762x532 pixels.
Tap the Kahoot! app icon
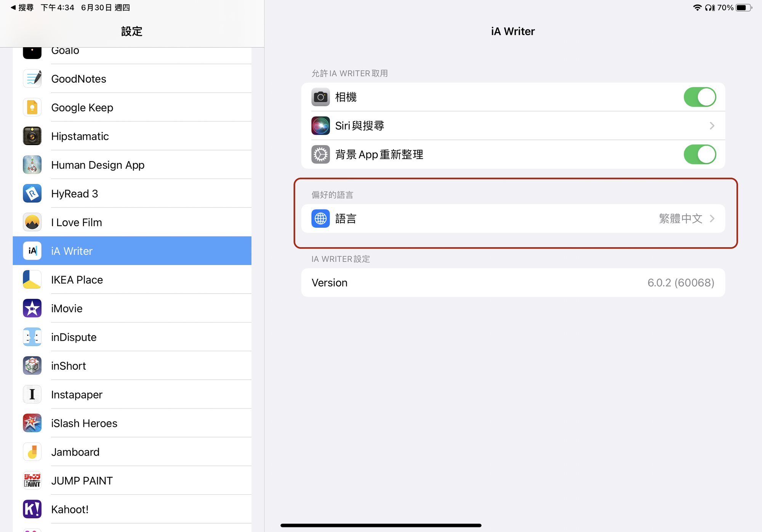click(32, 509)
